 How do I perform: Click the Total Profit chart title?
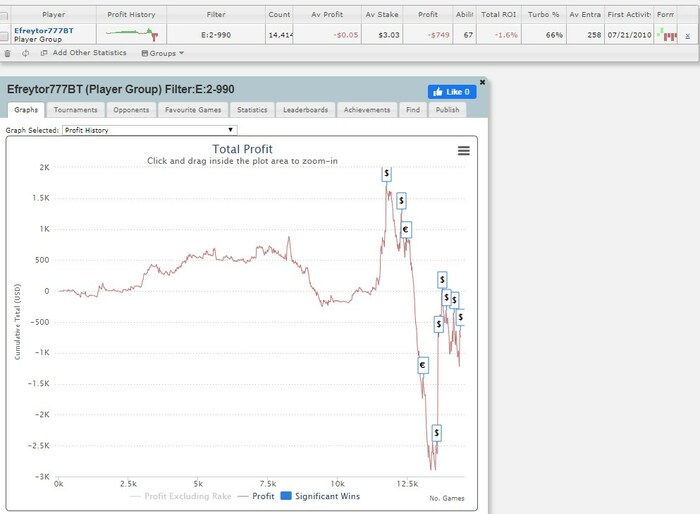click(x=242, y=149)
